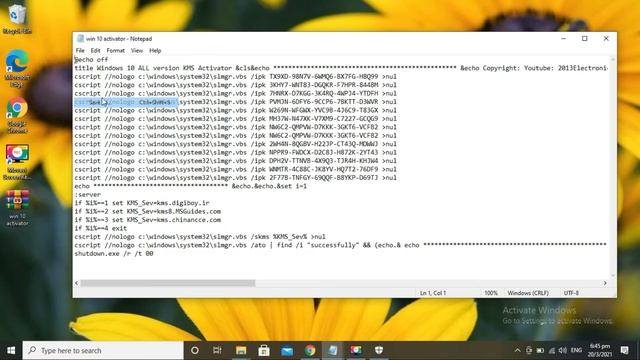Screen dimensions: 640x360
Task: Click the battery icon in system tray
Action: click(x=540, y=350)
